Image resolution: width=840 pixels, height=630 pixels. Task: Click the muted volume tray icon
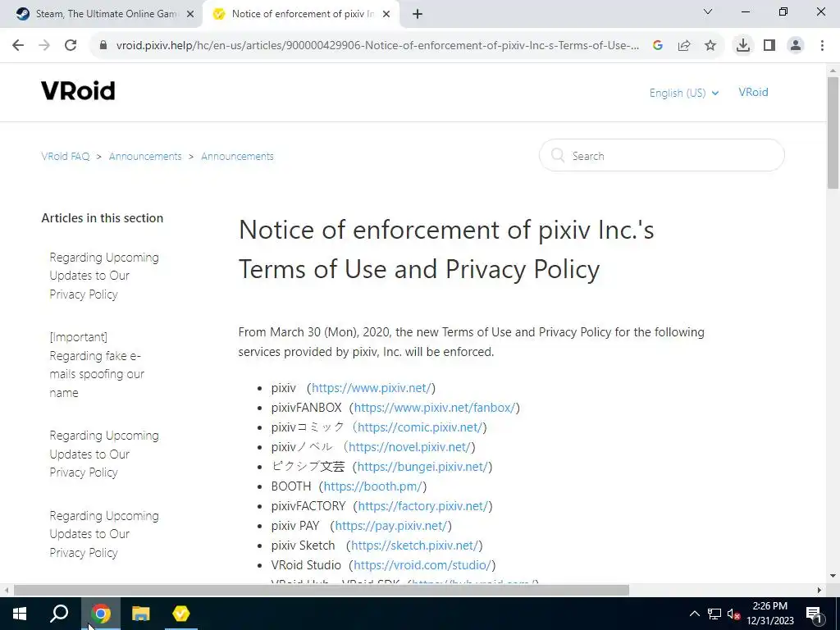coord(733,614)
